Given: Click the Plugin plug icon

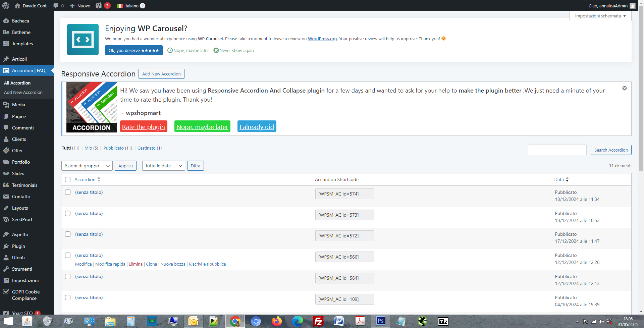Looking at the screenshot, I should [6, 246].
